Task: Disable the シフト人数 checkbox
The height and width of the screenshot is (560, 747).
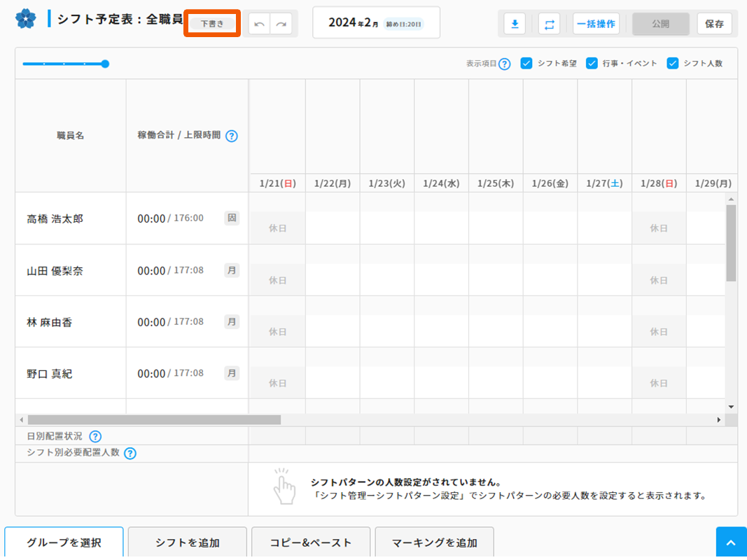Action: (x=673, y=64)
